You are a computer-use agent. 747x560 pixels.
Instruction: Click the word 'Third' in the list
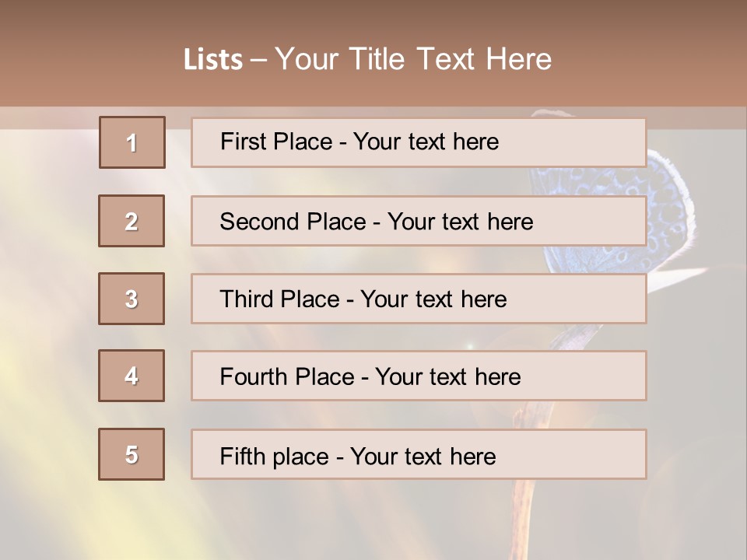(247, 299)
